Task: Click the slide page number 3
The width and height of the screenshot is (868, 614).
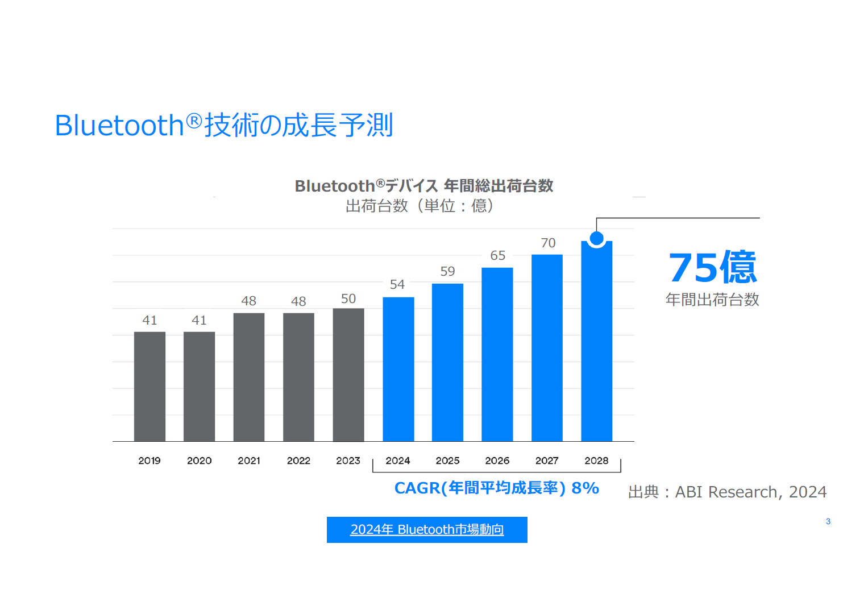Action: [x=828, y=521]
